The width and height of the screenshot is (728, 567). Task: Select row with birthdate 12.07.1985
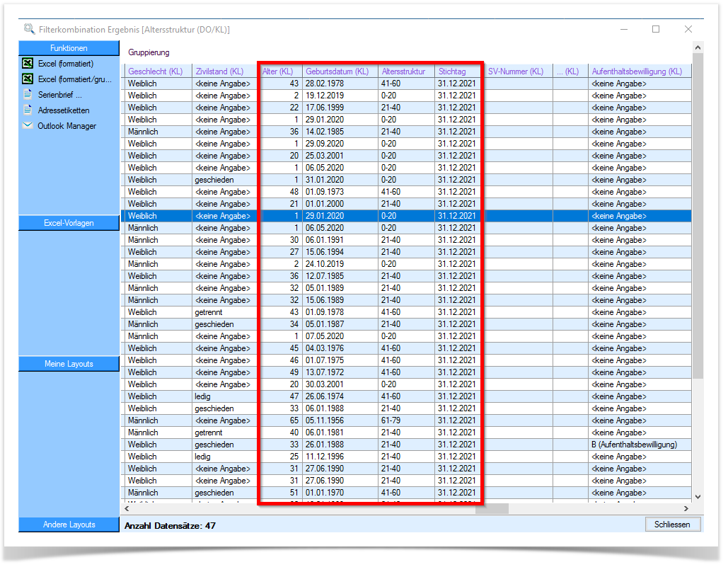pos(406,276)
